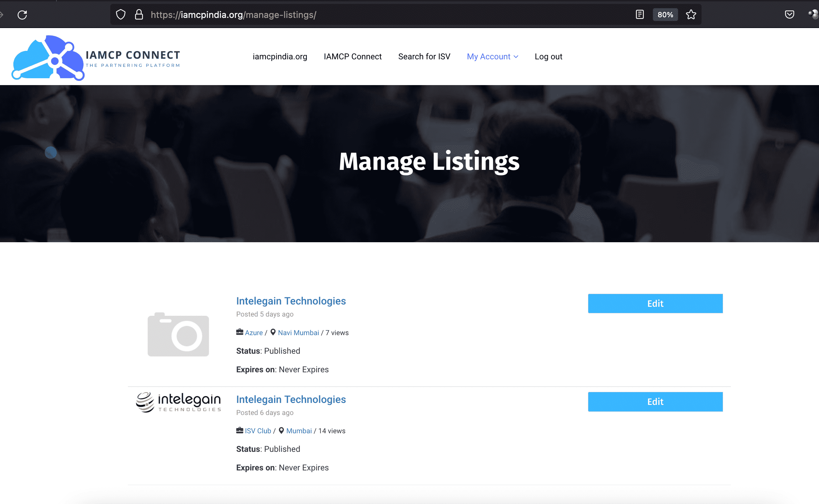
Task: Edit the second listing posted 6 days ago
Action: pyautogui.click(x=655, y=402)
